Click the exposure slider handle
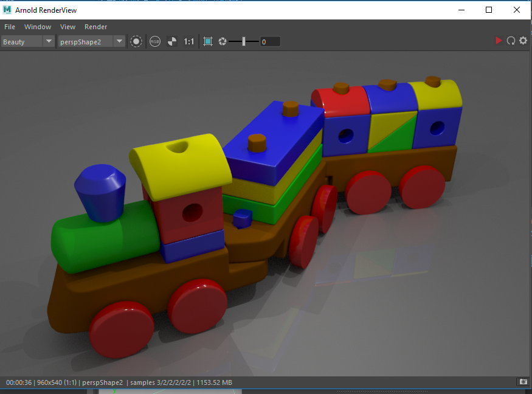The height and width of the screenshot is (394, 532). click(244, 41)
